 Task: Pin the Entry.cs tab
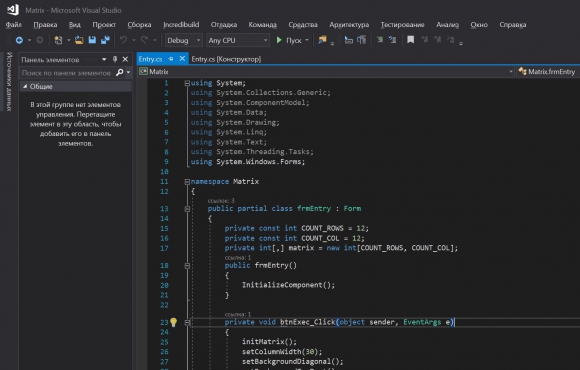[171, 59]
